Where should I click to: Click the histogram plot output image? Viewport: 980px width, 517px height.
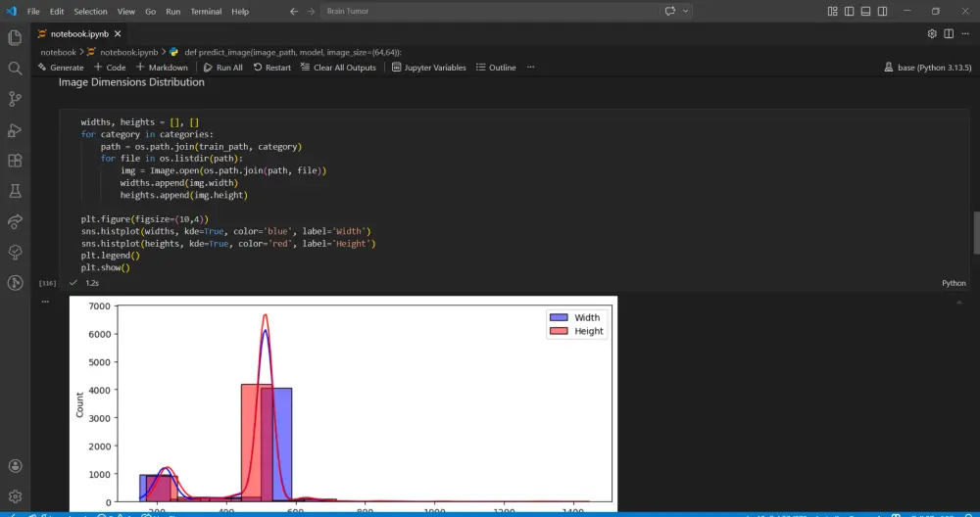[343, 403]
